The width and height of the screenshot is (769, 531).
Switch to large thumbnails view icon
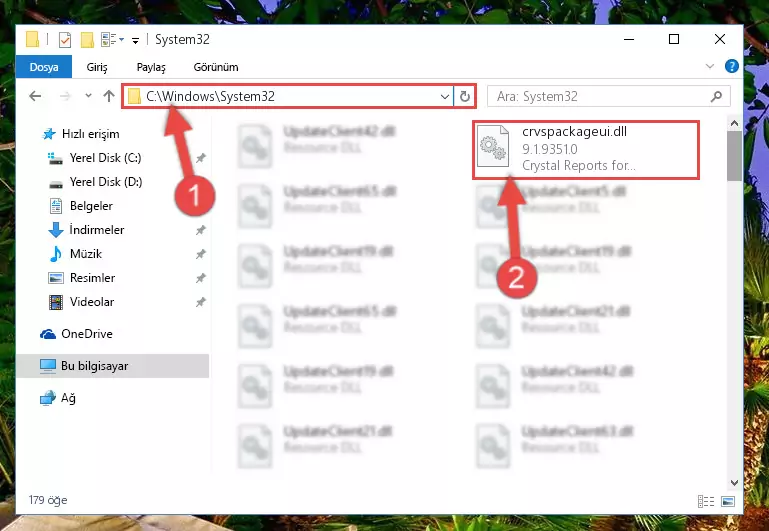tap(728, 501)
